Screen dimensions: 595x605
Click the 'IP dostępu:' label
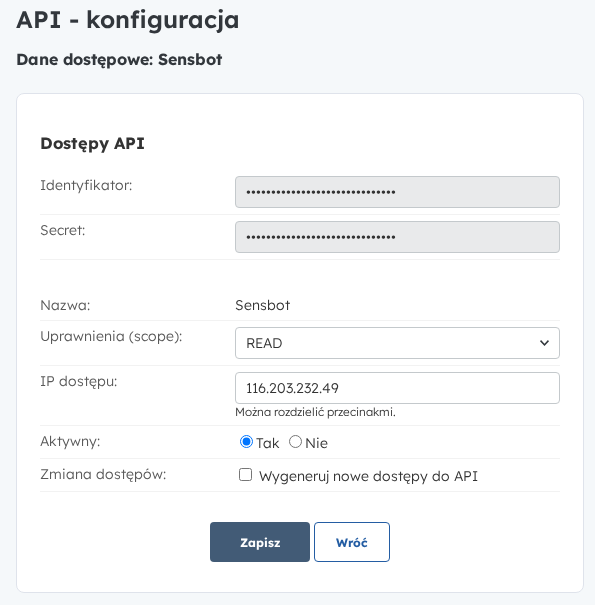(x=79, y=381)
